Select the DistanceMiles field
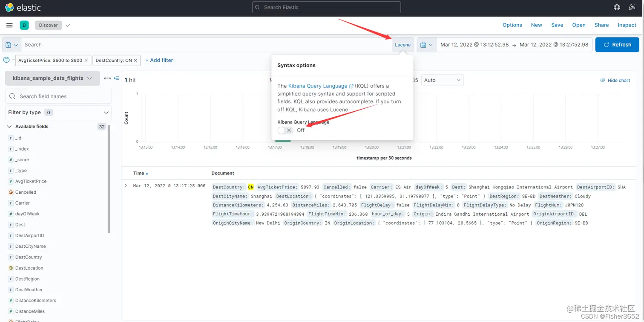Screen dimensions: 644x322 30,311
